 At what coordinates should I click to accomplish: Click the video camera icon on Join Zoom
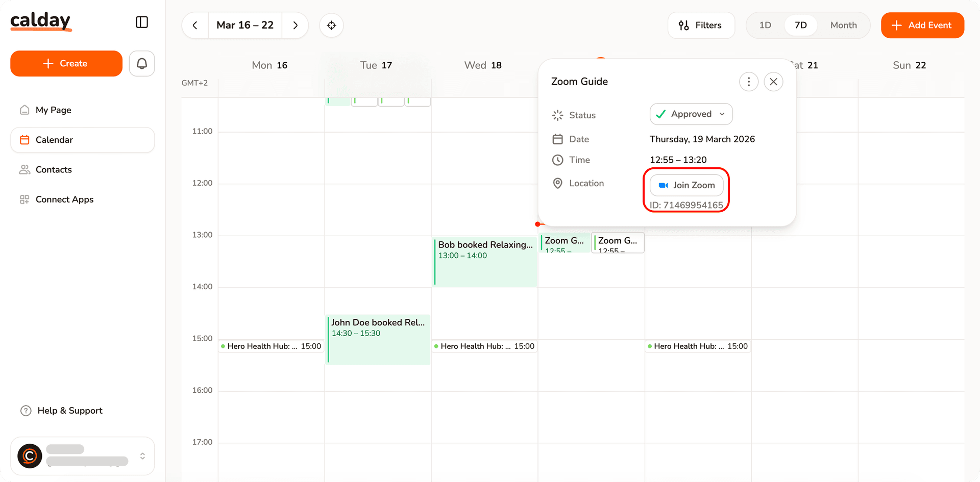click(664, 185)
